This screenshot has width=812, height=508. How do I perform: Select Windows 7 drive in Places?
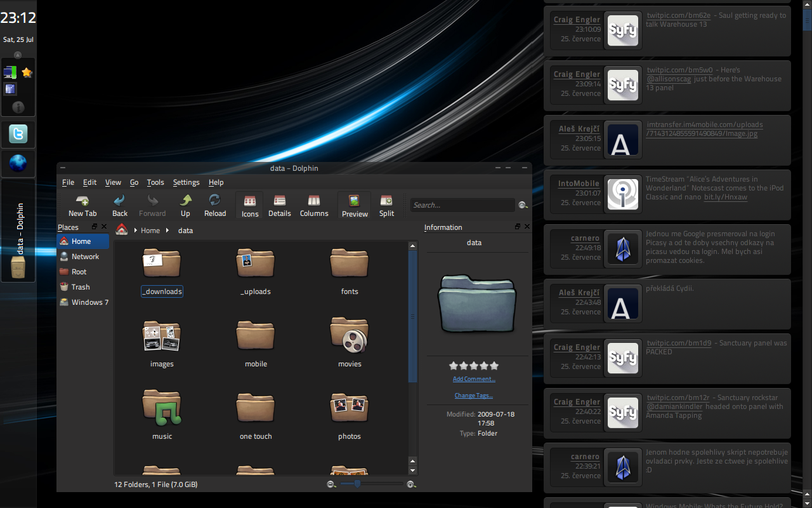pos(83,302)
